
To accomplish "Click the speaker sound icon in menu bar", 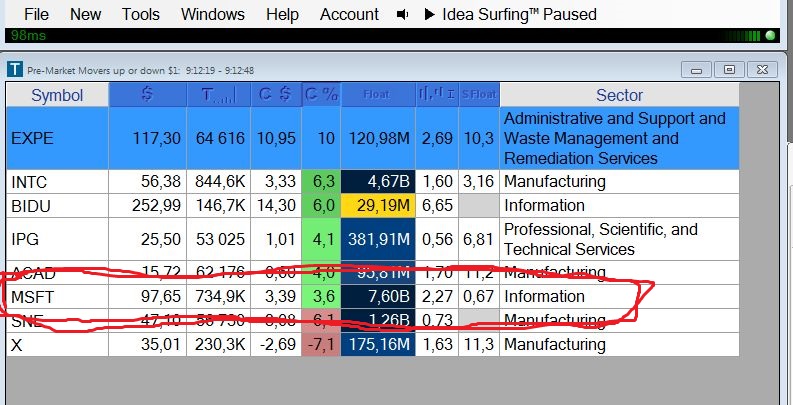I will click(x=402, y=14).
